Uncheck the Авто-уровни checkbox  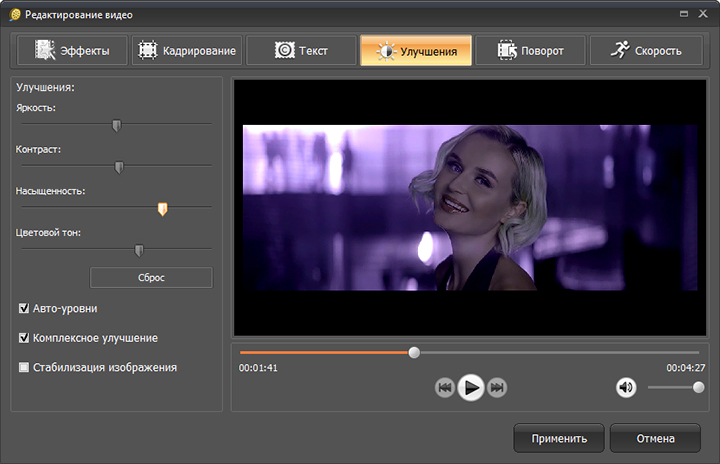point(24,308)
